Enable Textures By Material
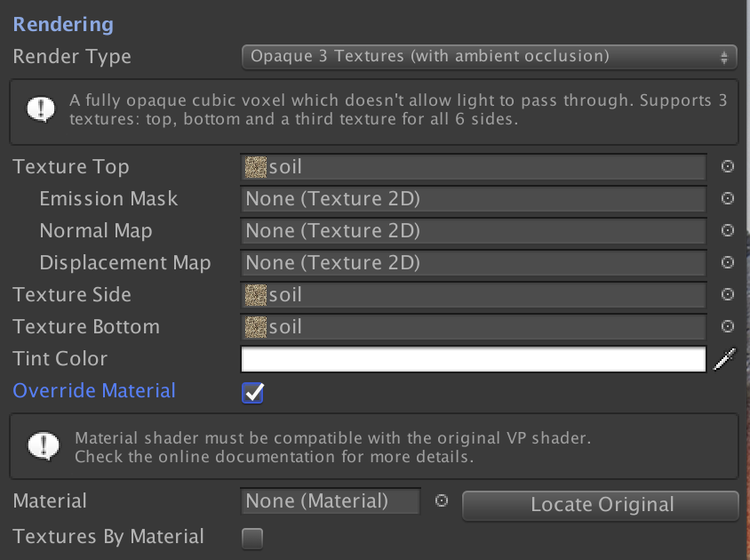Viewport: 750px width, 560px height. coord(251,536)
